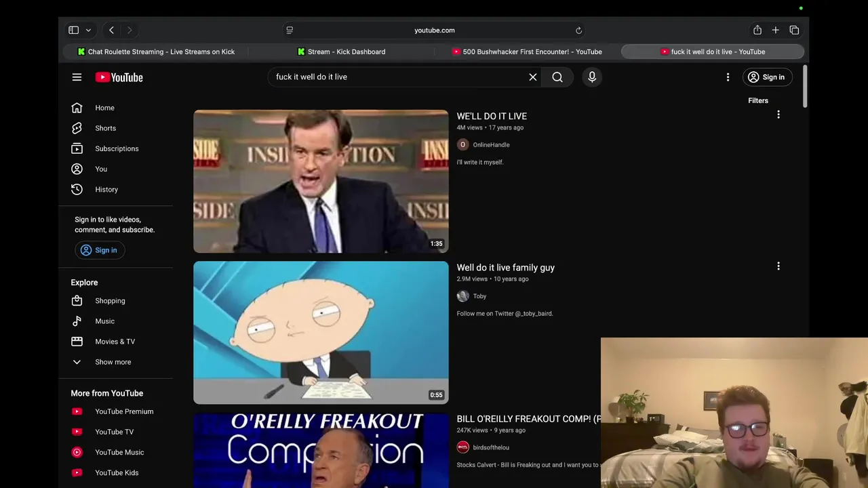This screenshot has height=488, width=868.
Task: Open the birdsofthelou channel link
Action: tap(491, 447)
